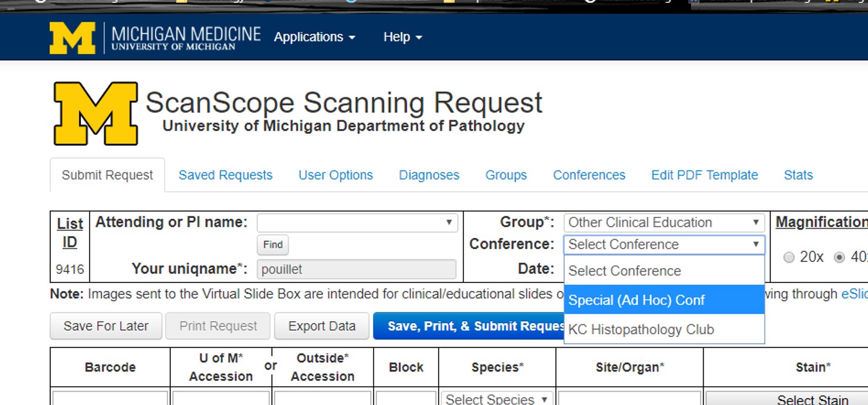Click the Your uniqname field
This screenshot has width=868, height=405.
click(357, 270)
